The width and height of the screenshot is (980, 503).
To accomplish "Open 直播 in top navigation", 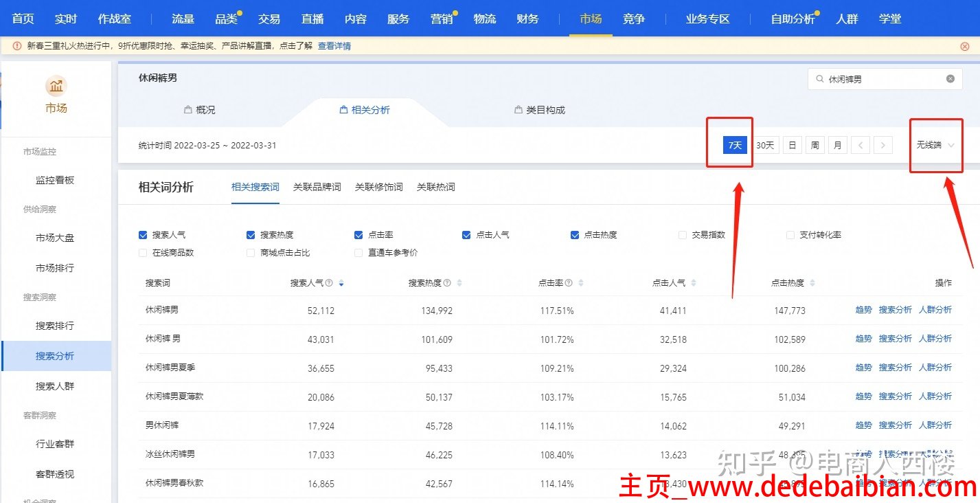I will (312, 19).
